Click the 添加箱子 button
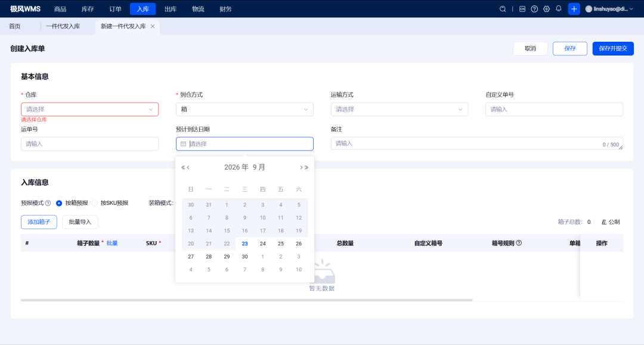Screen dimensions: 644x345 pyautogui.click(x=39, y=222)
